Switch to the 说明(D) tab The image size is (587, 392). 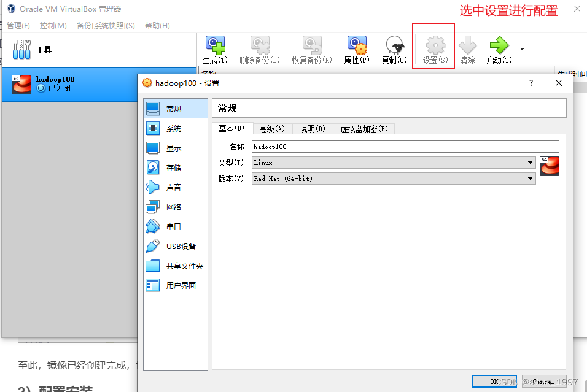(313, 129)
